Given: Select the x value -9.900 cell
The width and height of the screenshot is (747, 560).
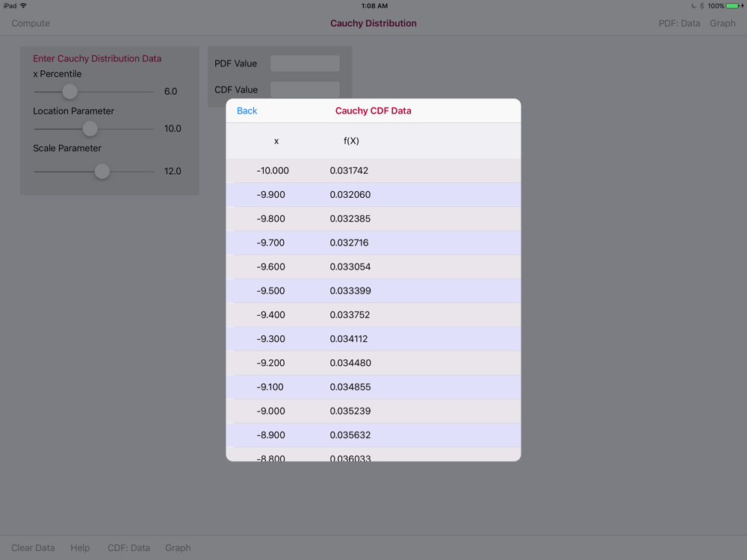Looking at the screenshot, I should 270,194.
